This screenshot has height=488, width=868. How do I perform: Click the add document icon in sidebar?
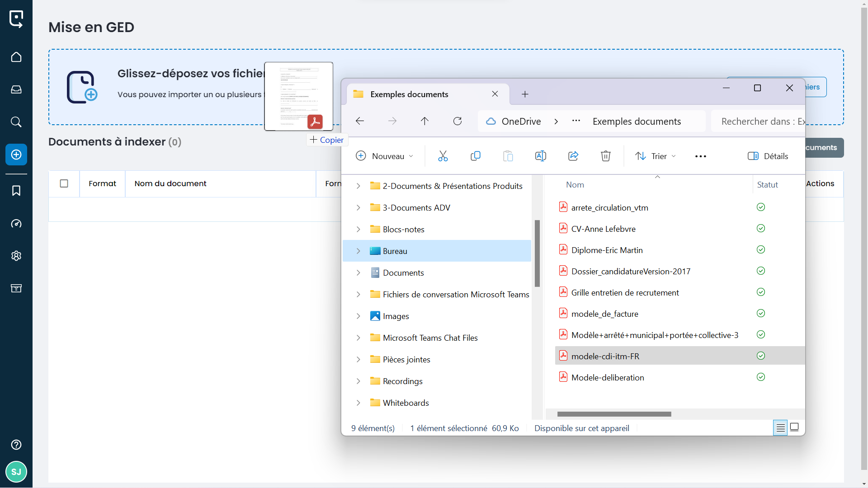tap(16, 154)
